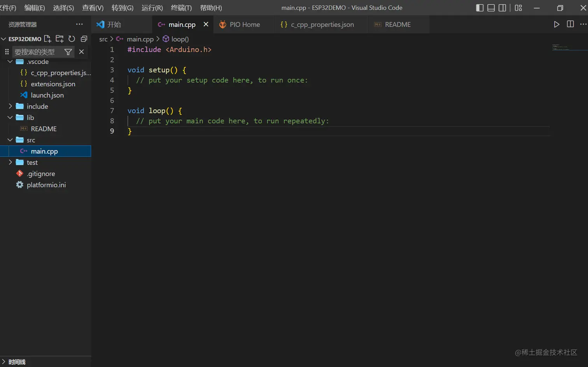The height and width of the screenshot is (367, 588).
Task: Expand the test folder chevron
Action: [x=10, y=163]
